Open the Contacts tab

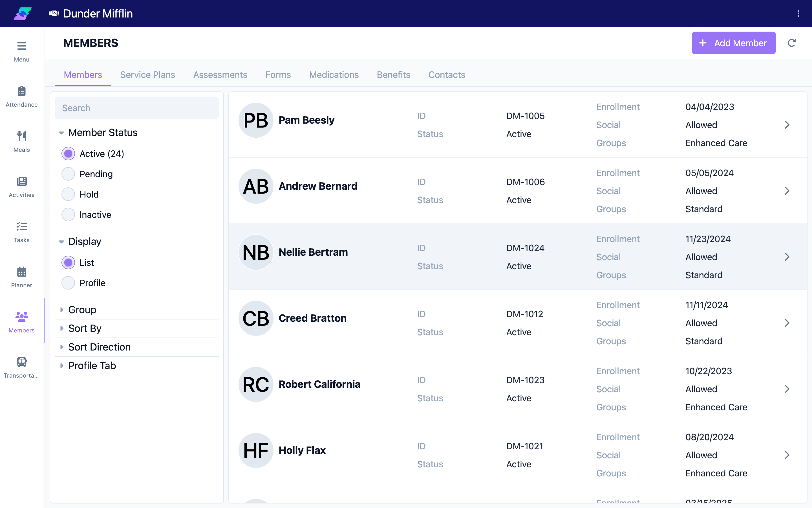tap(447, 75)
